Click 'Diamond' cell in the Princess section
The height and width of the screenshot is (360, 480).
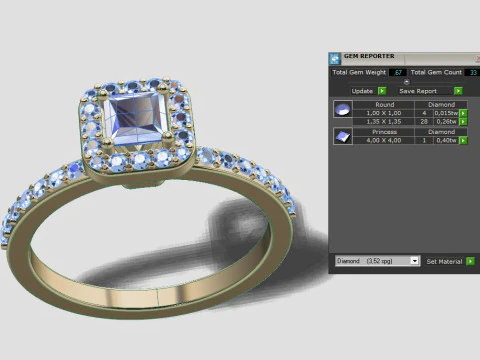441,132
